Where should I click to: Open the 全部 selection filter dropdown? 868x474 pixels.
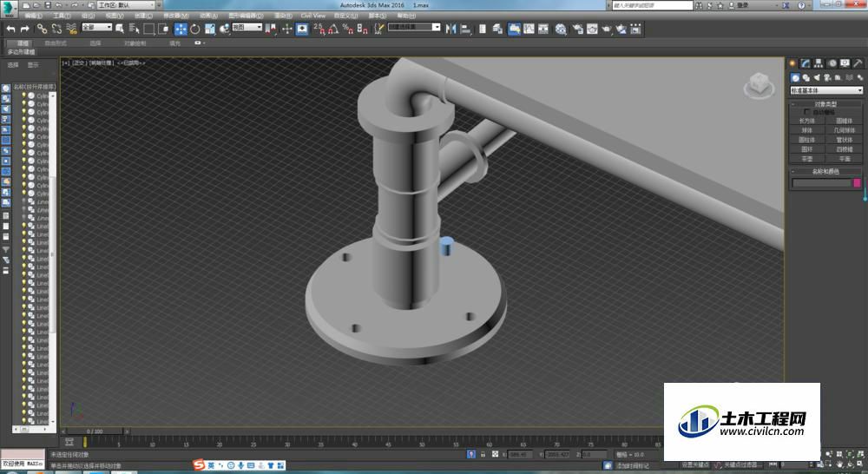[x=97, y=27]
